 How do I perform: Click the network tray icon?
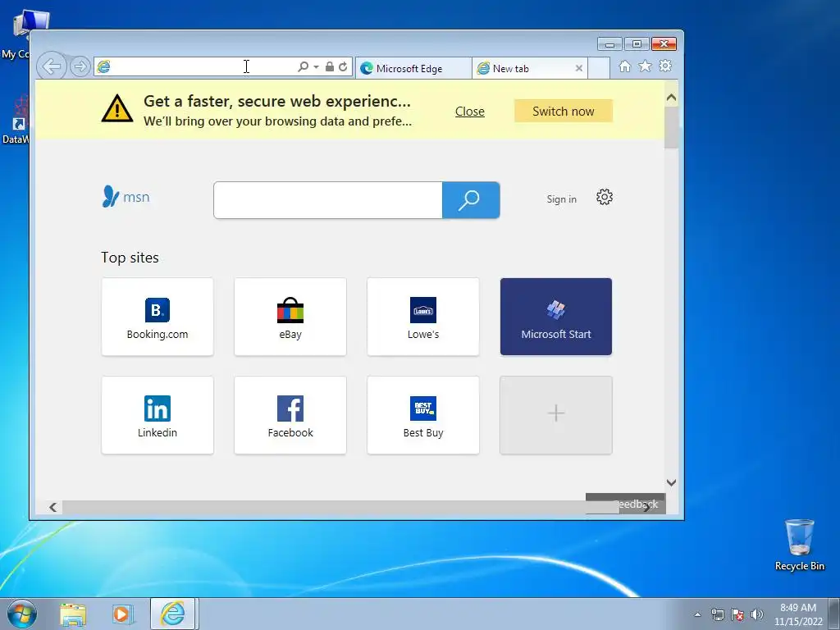pos(717,614)
